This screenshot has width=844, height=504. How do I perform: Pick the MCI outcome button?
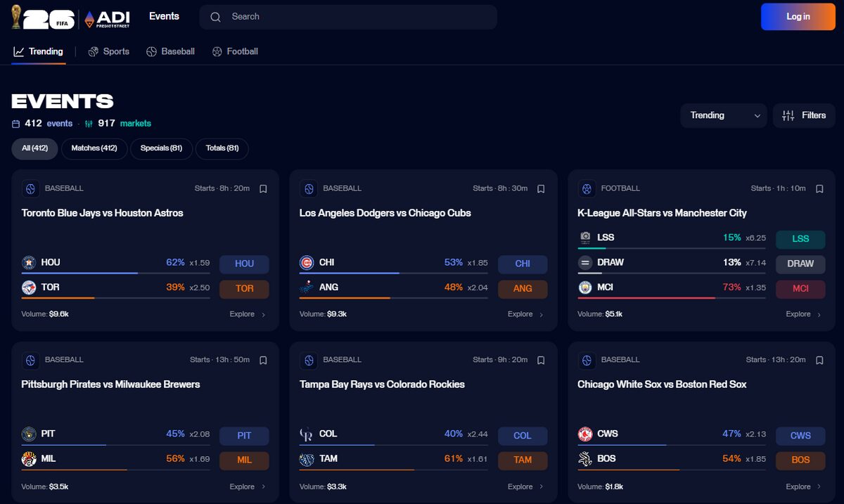coord(800,288)
